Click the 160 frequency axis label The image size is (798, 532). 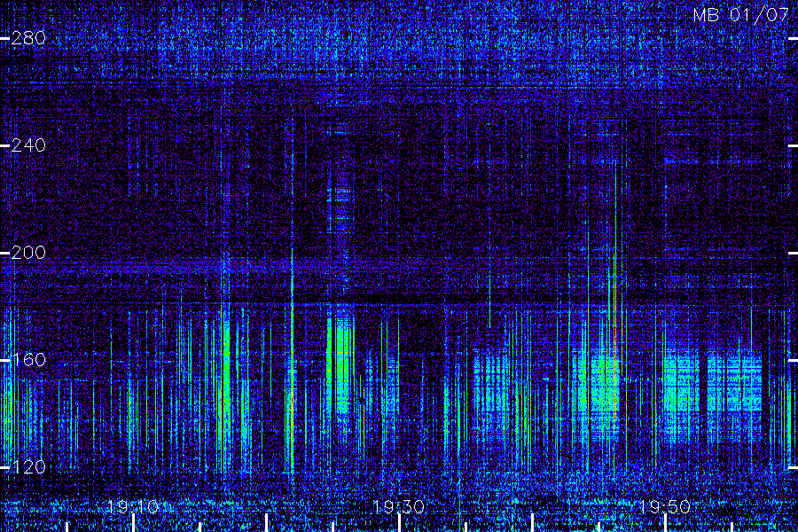pos(28,360)
